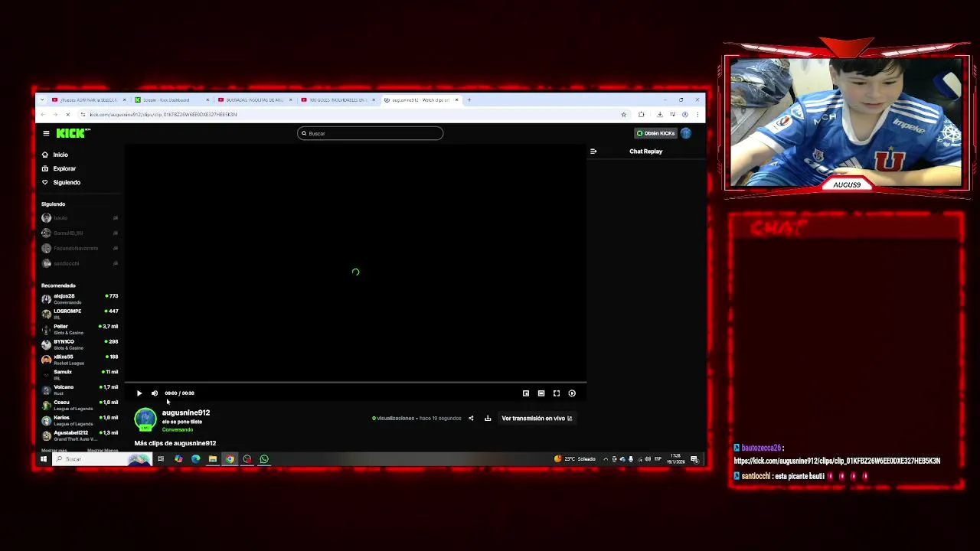Screen dimensions: 980x551
Task: Enter fullscreen in the video player
Action: [x=557, y=393]
